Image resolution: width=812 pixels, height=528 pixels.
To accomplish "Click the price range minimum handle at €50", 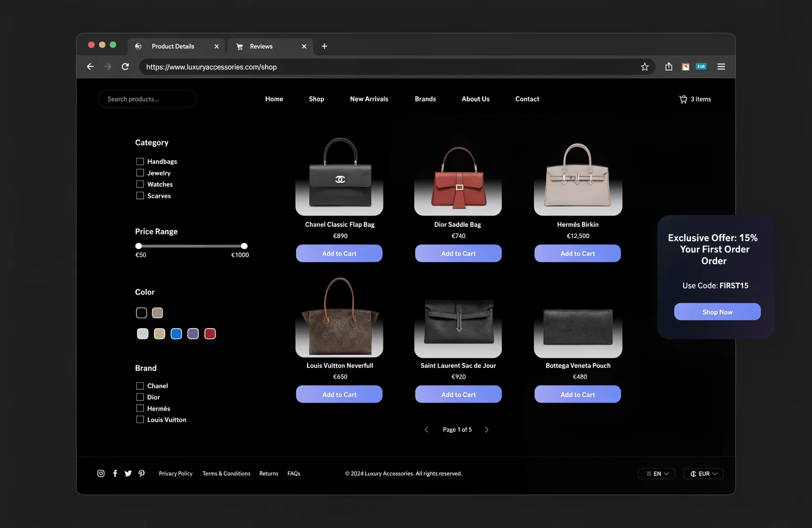I will point(139,246).
